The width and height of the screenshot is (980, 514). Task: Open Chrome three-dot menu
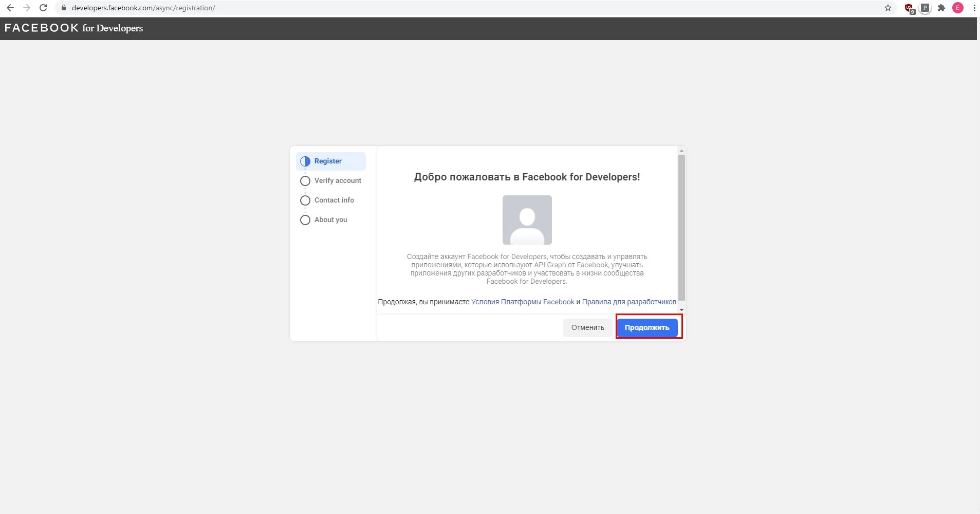coord(974,8)
